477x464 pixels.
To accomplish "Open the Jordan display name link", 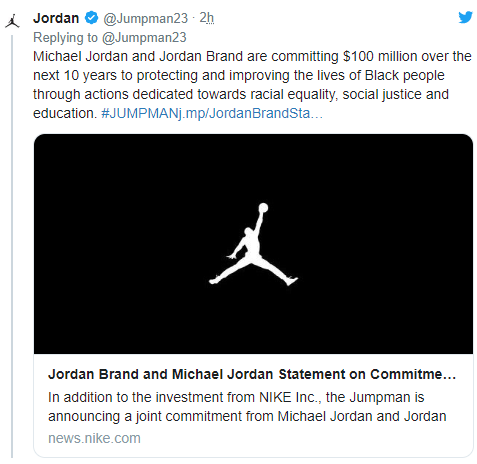I will 56,18.
